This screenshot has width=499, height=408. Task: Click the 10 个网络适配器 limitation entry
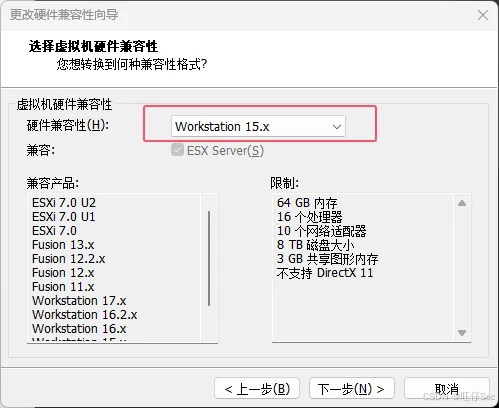(322, 231)
